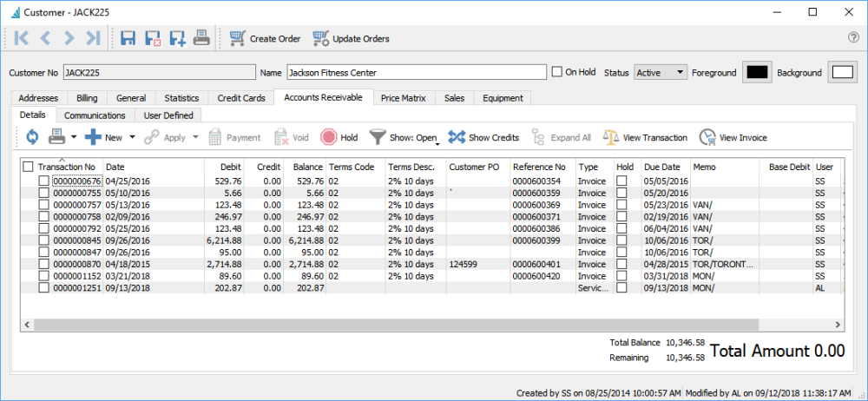868x401 pixels.
Task: Switch to the Price Matrix tab
Action: pyautogui.click(x=404, y=98)
